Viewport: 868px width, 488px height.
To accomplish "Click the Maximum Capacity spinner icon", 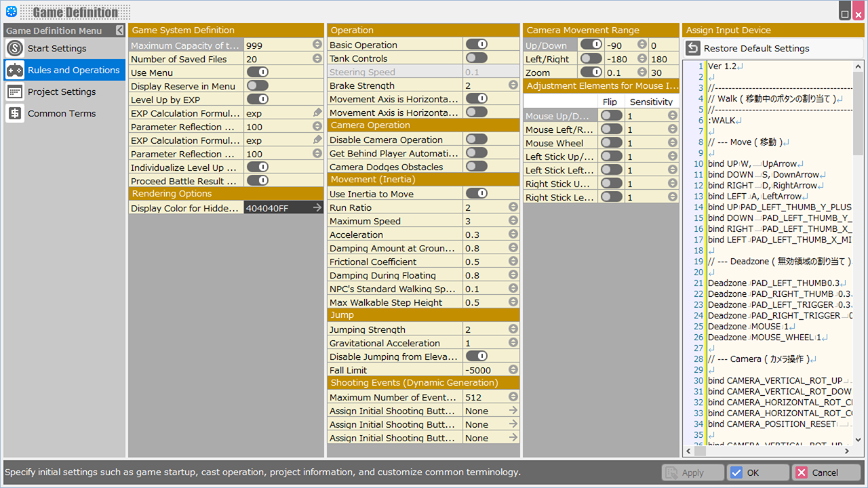I will tap(317, 45).
